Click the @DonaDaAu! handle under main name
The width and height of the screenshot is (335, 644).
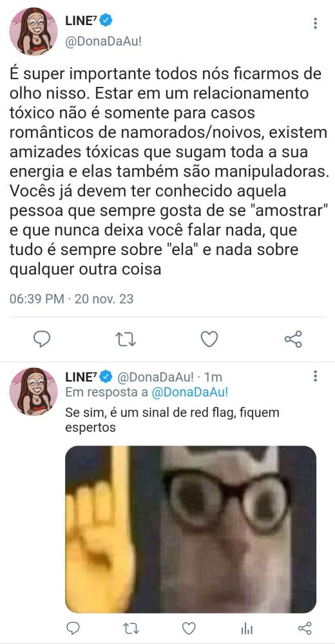click(103, 43)
